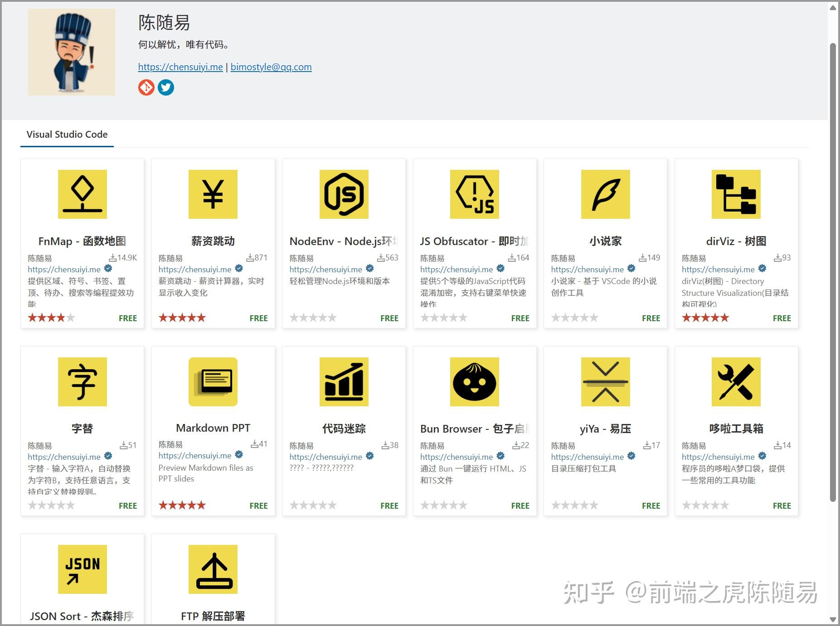Click the bimostyle@qq.com email link
Screen dimensions: 840x626
[x=271, y=67]
